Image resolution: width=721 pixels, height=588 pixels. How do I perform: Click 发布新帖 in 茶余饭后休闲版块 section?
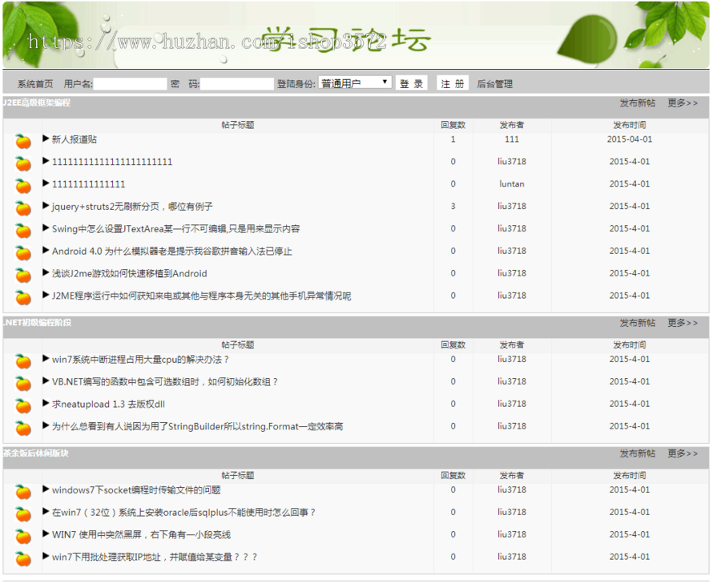tap(638, 453)
